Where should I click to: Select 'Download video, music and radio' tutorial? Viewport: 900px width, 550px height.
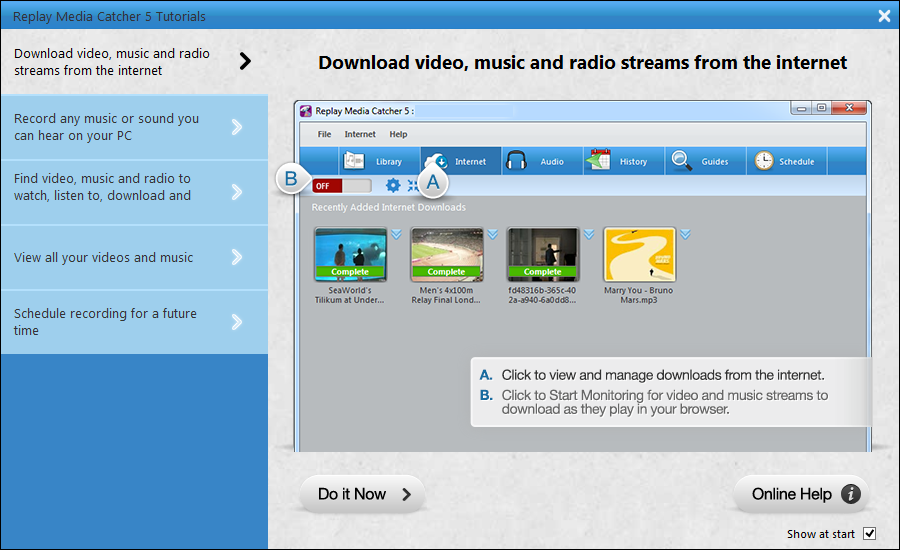click(134, 62)
